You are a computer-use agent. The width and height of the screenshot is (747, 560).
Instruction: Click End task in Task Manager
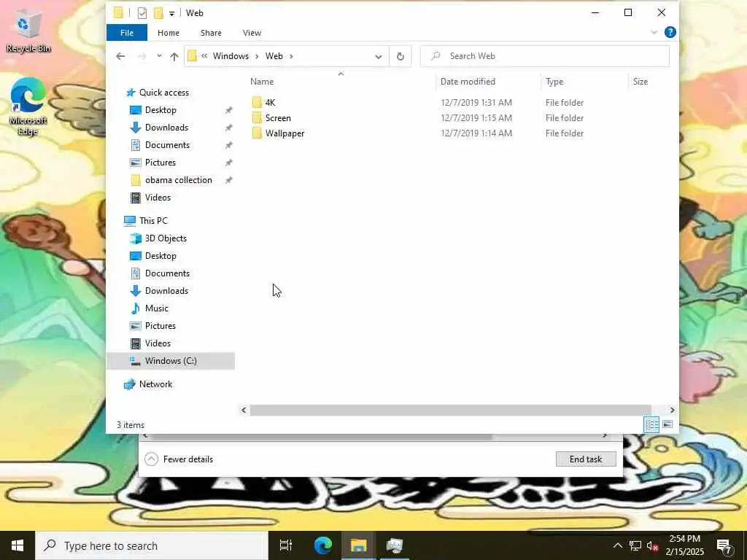point(586,459)
